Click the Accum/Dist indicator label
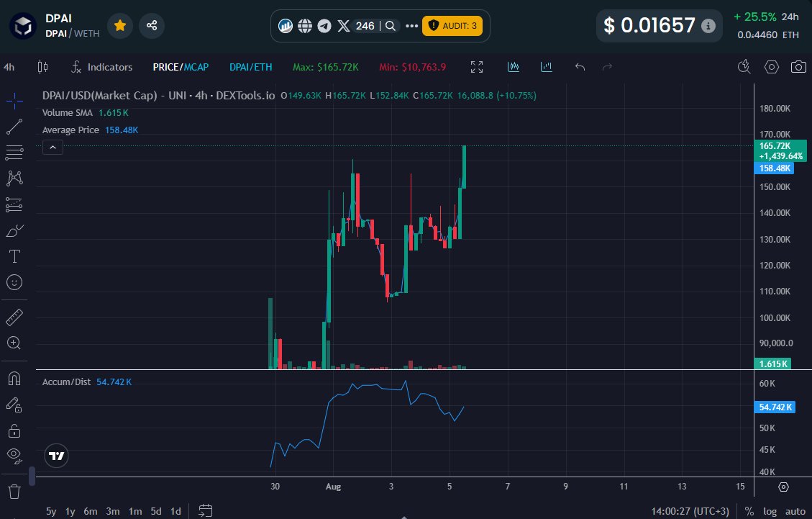The height and width of the screenshot is (519, 812). pyautogui.click(x=66, y=382)
